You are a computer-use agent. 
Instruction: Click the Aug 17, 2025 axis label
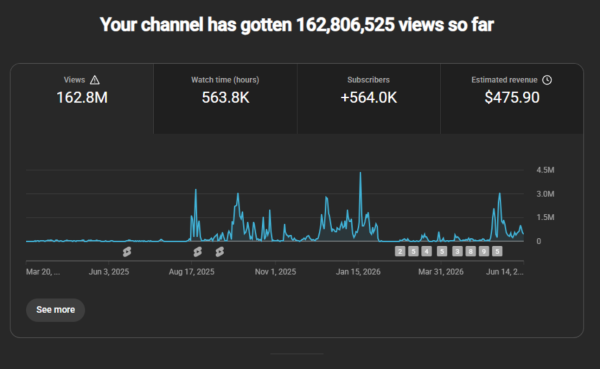tap(192, 272)
